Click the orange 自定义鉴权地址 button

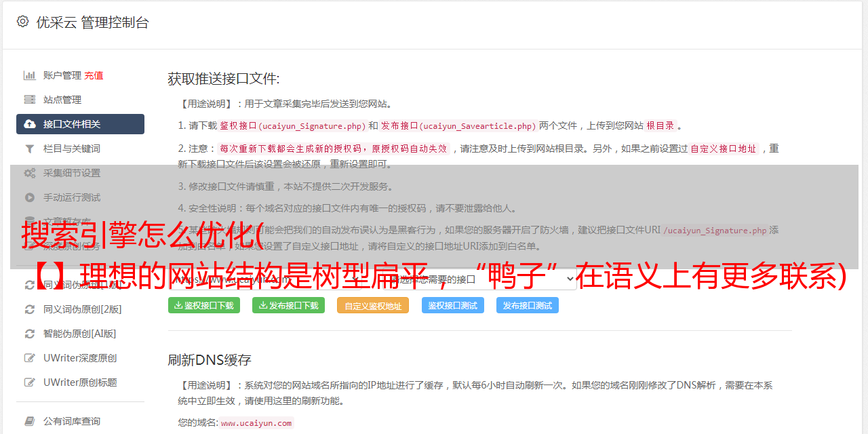pos(373,306)
